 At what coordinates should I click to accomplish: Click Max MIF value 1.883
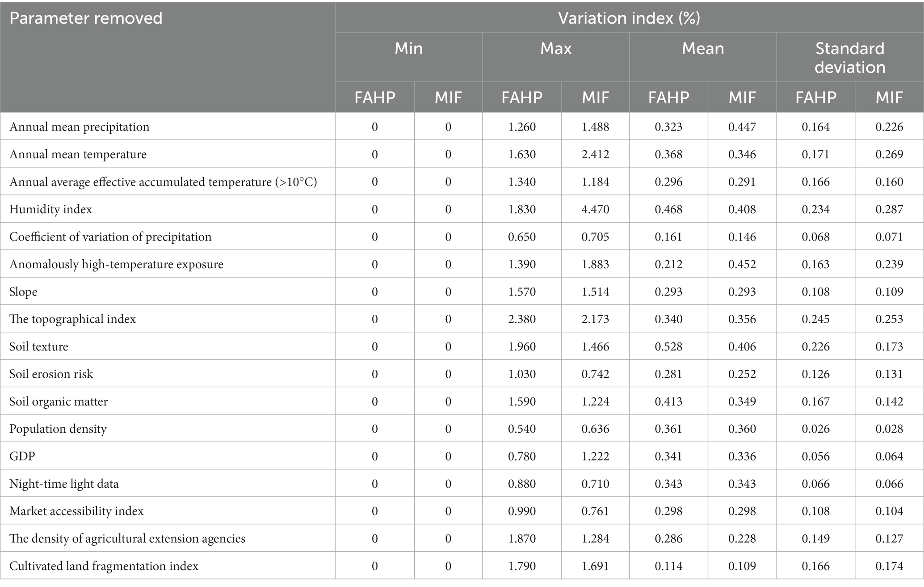pyautogui.click(x=596, y=264)
